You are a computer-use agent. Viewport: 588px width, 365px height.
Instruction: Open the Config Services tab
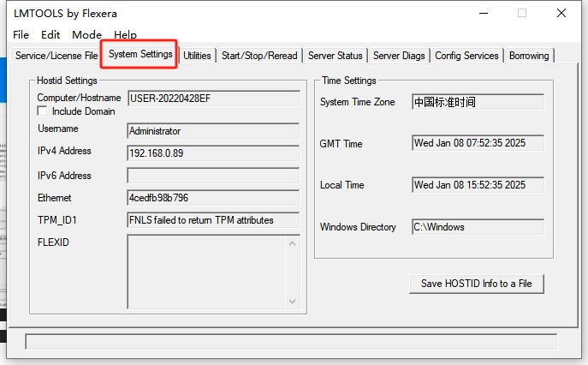(466, 56)
